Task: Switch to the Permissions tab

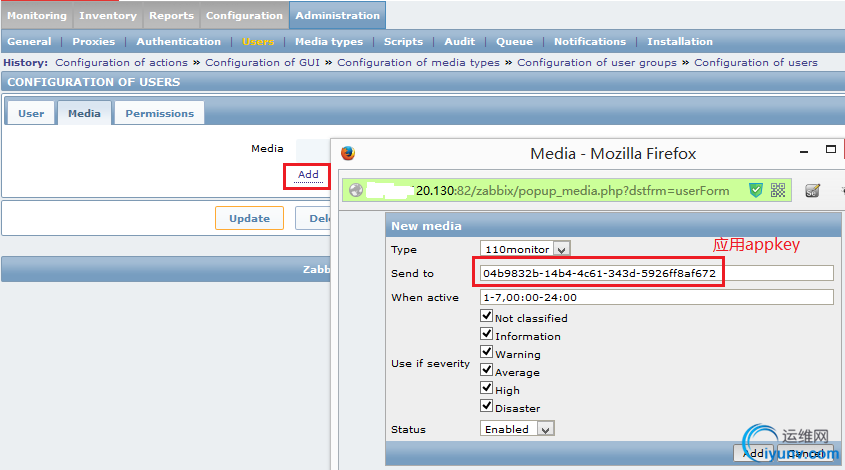Action: pyautogui.click(x=160, y=113)
